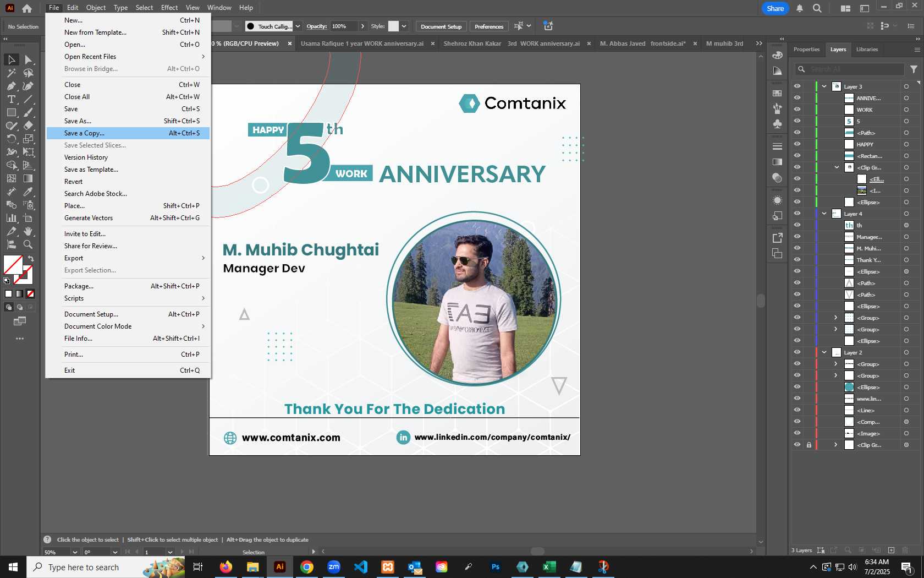Select the Eyedropper tool
This screenshot has width=924, height=578.
[x=29, y=192]
